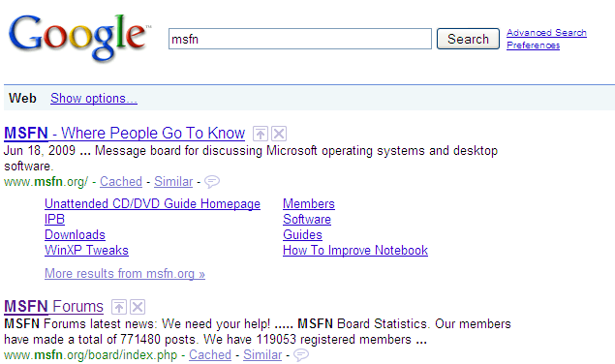Open Similar pages for MSFN Forums

click(262, 355)
